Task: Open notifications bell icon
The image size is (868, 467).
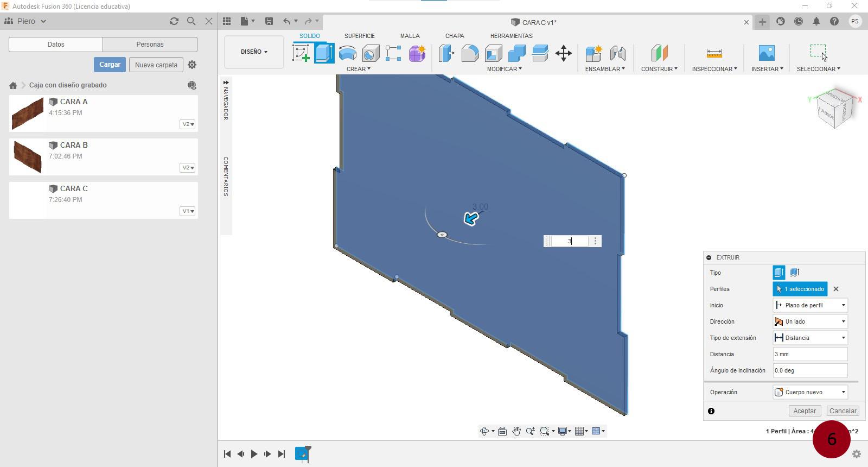Action: (816, 21)
